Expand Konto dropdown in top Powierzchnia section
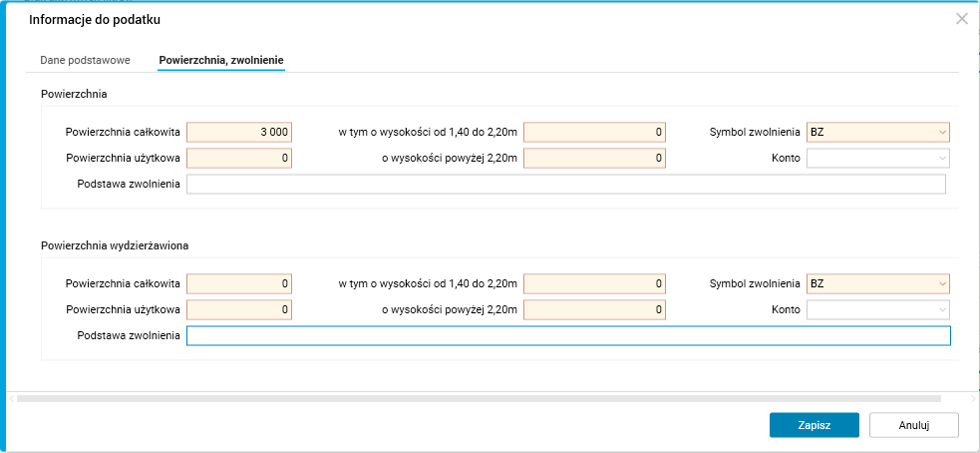The height and width of the screenshot is (453, 980). click(x=877, y=158)
